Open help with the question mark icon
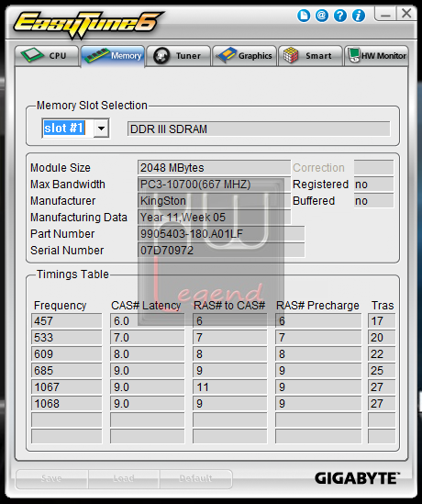The height and width of the screenshot is (504, 422). [340, 16]
